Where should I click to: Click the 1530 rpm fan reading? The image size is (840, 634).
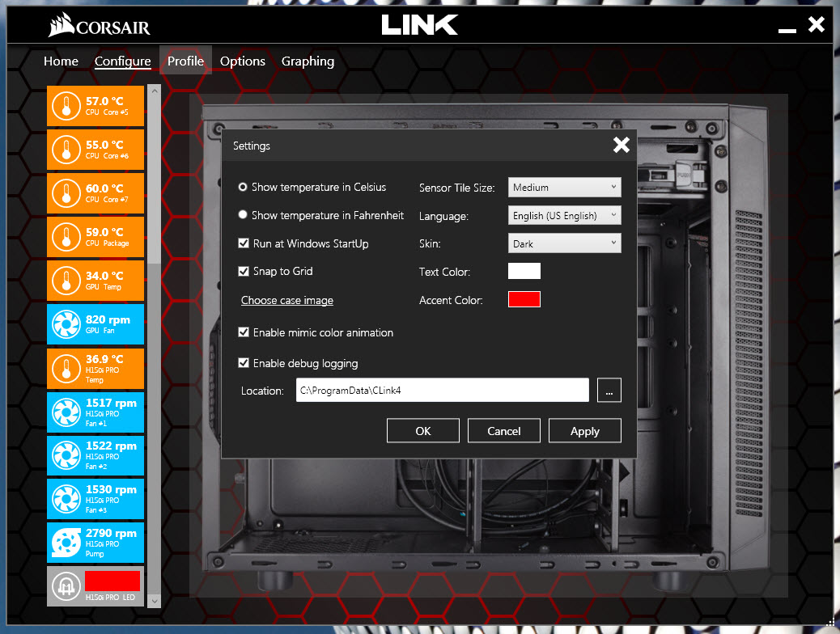pos(111,489)
